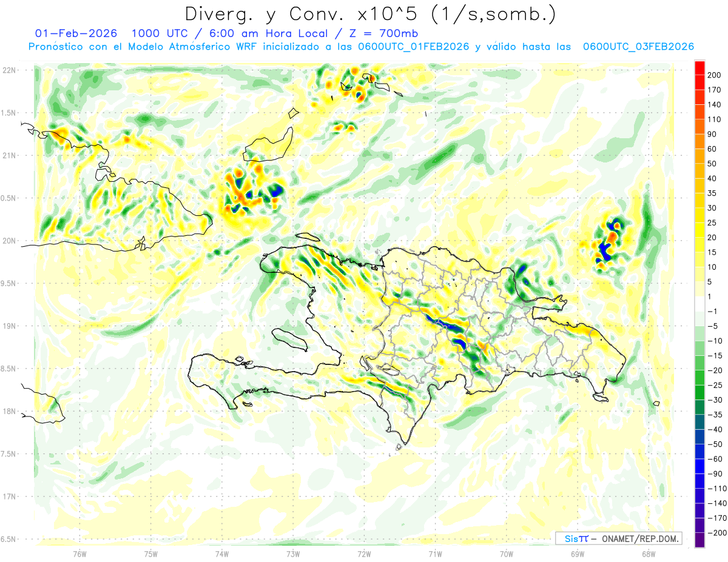Click the positive '50' colorbar value
The width and height of the screenshot is (728, 562).
pyautogui.click(x=713, y=164)
